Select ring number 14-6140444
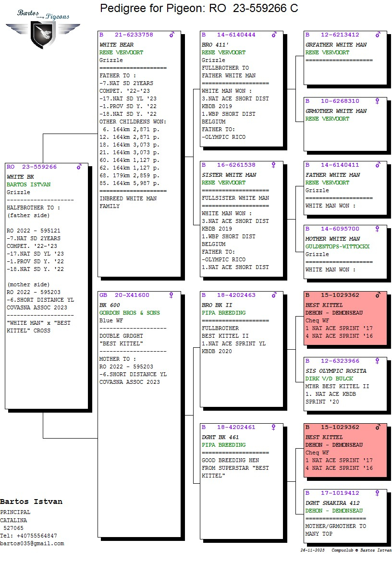The height and width of the screenshot is (563, 392). click(x=236, y=35)
